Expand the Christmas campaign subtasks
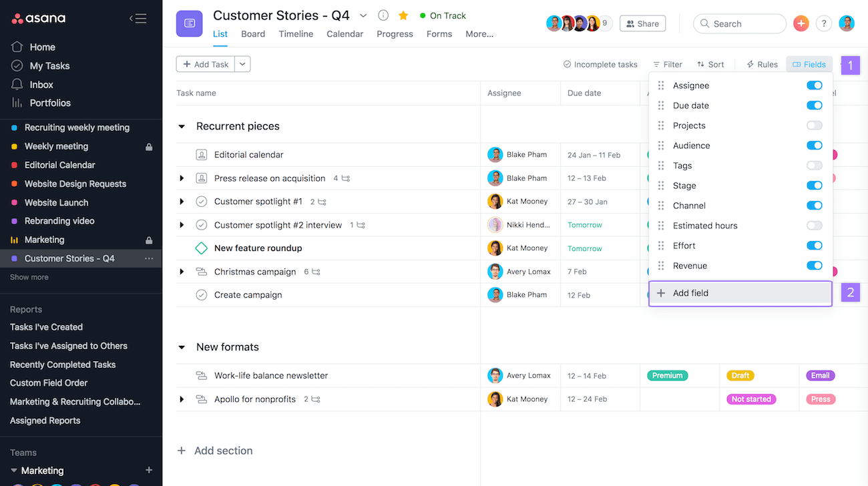 (182, 272)
